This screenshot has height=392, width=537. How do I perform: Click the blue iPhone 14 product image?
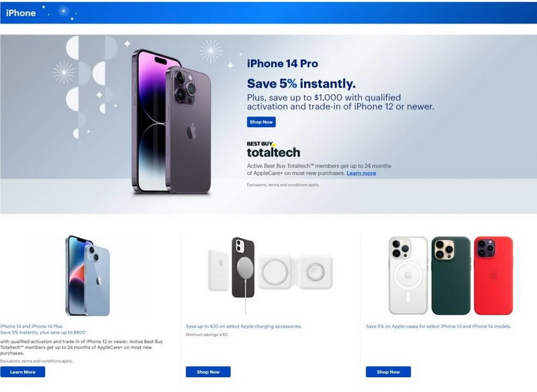pos(87,275)
